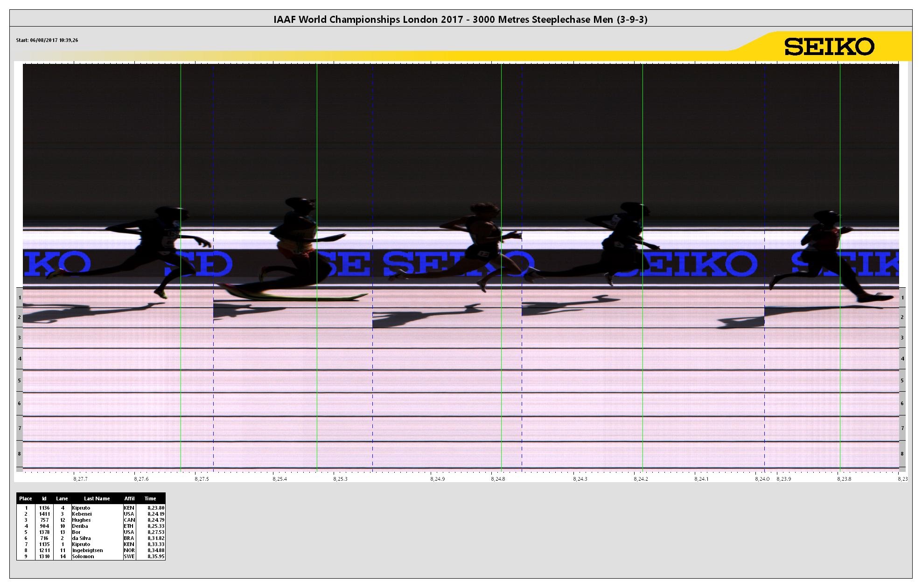Click lane 5 label on left edge
The image size is (922, 588).
[x=20, y=380]
